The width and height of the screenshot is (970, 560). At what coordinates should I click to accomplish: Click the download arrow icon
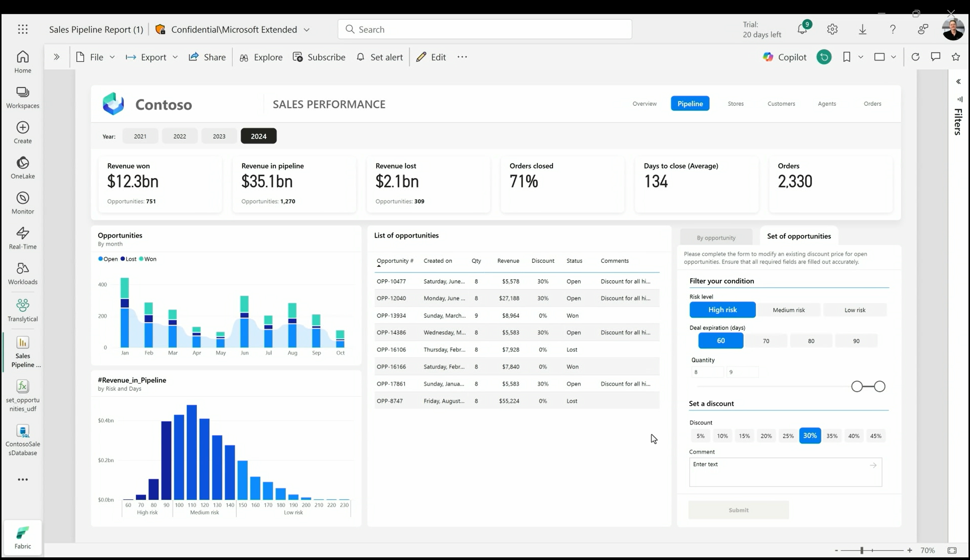tap(863, 29)
